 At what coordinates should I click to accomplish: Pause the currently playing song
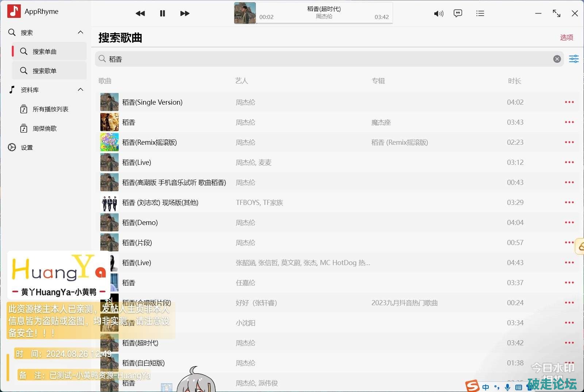coord(162,13)
